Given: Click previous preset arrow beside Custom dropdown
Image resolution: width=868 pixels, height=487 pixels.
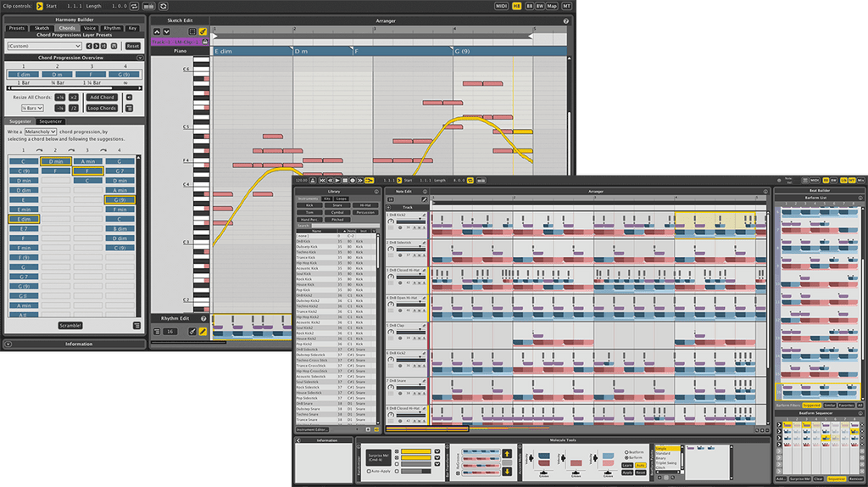Looking at the screenshot, I should [x=89, y=46].
